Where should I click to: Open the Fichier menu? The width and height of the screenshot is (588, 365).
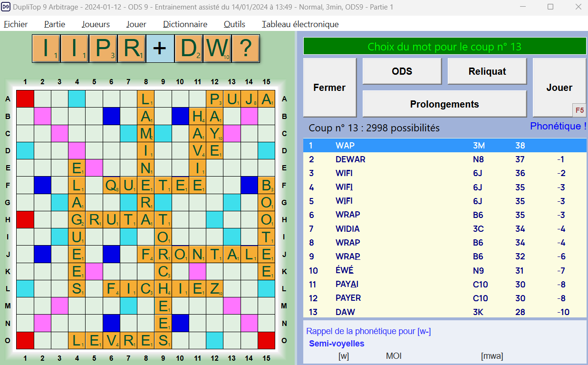click(x=16, y=24)
